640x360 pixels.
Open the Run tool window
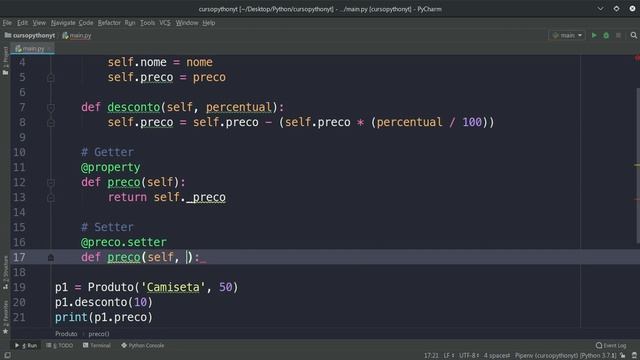pos(26,345)
